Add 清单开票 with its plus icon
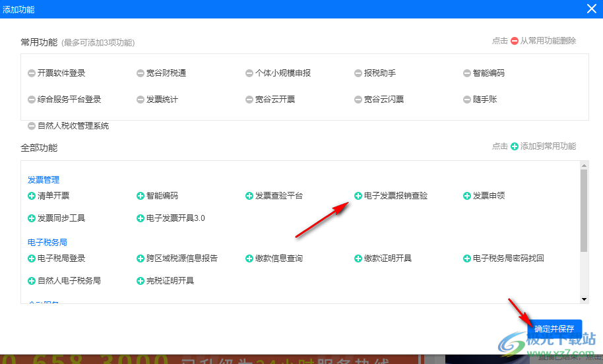 32,196
